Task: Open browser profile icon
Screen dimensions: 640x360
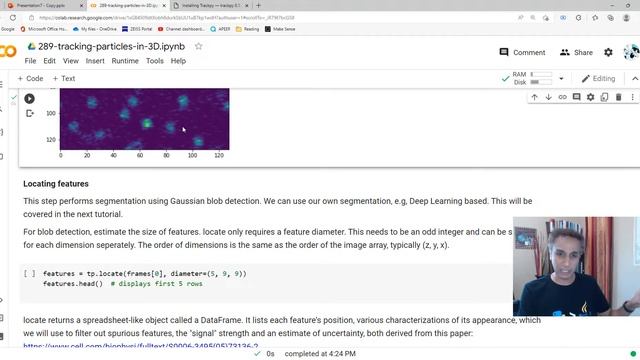Action: click(x=627, y=18)
